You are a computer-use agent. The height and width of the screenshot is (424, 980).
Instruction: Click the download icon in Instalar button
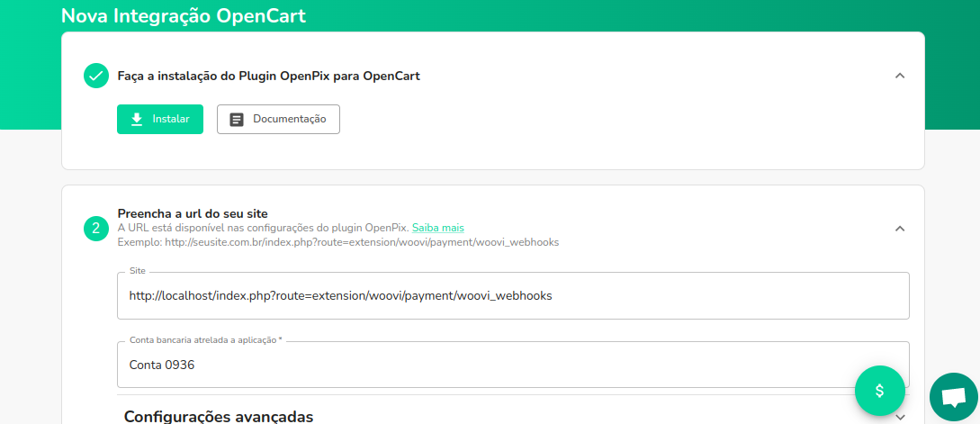point(137,119)
